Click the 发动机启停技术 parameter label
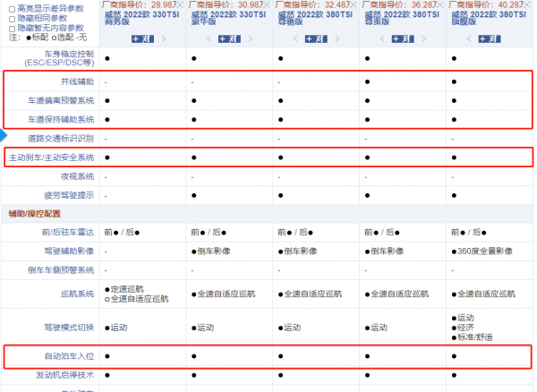The width and height of the screenshot is (537, 392). click(65, 375)
